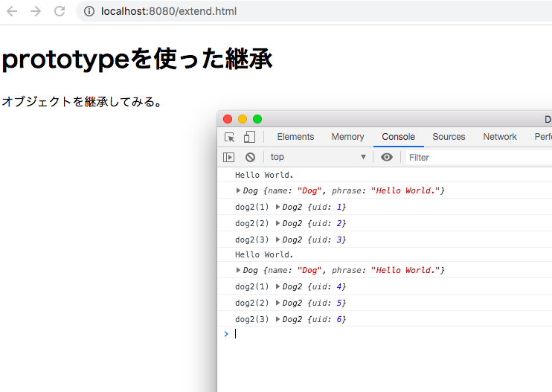Expand Dog2 object with uid: 2
Viewport: 552px width, 392px height.
(x=277, y=223)
